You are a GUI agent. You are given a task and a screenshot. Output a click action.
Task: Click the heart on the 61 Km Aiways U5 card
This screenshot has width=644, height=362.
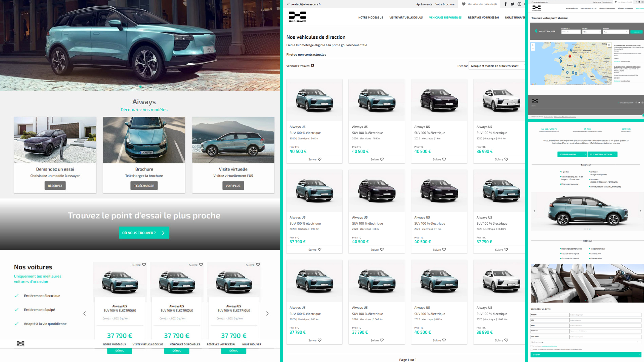coord(444,340)
